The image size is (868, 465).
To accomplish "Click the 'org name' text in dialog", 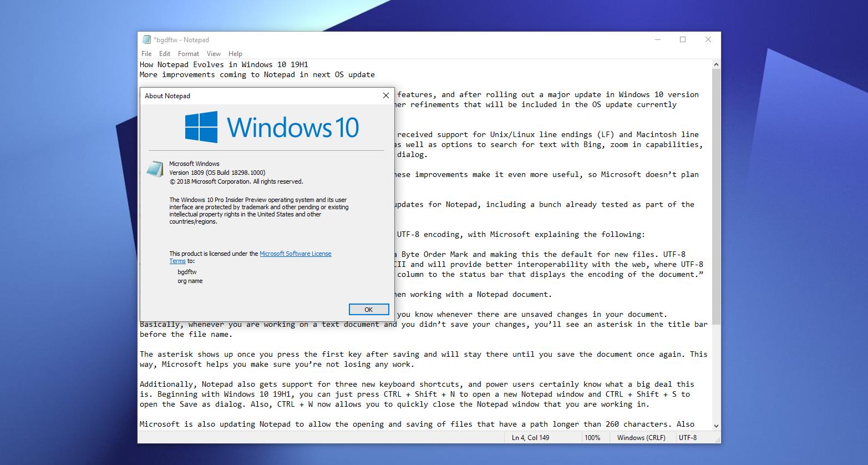I will click(190, 281).
